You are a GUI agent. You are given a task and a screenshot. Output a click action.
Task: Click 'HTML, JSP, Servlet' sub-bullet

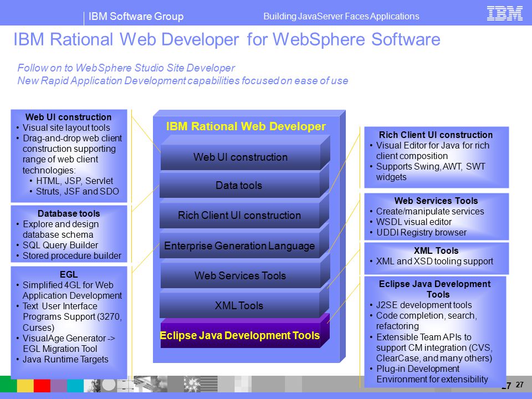click(74, 181)
